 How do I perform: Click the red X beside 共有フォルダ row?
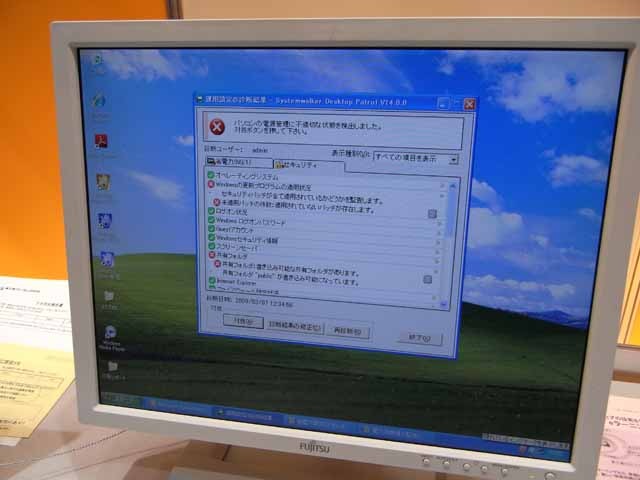pos(212,255)
